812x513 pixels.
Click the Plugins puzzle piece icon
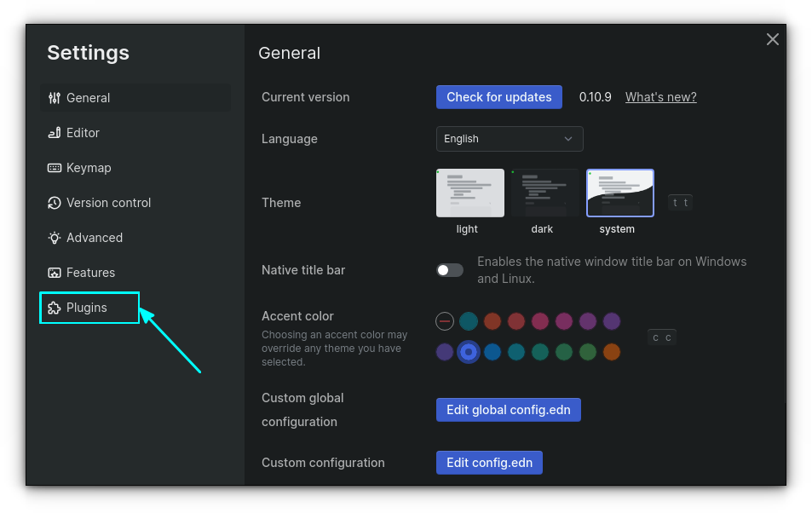click(55, 308)
